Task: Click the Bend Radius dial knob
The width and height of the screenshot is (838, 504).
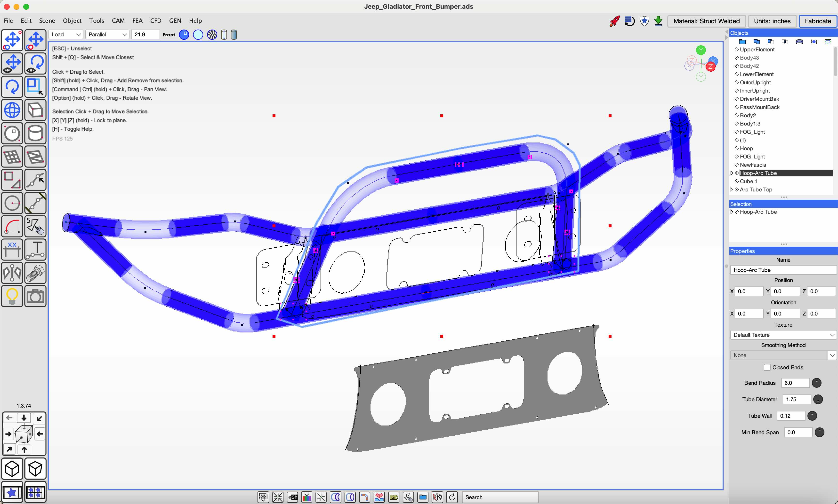Action: 817,383
